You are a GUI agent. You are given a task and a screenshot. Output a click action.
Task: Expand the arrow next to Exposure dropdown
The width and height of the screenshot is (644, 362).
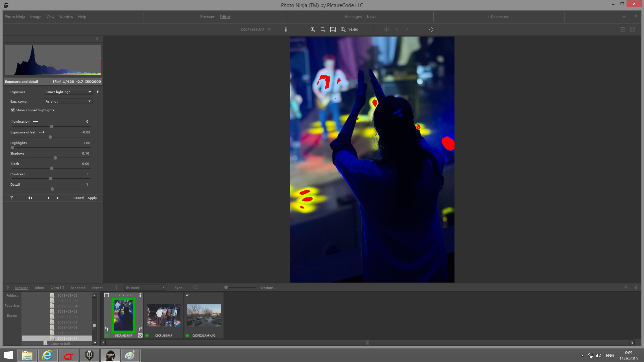coord(98,92)
